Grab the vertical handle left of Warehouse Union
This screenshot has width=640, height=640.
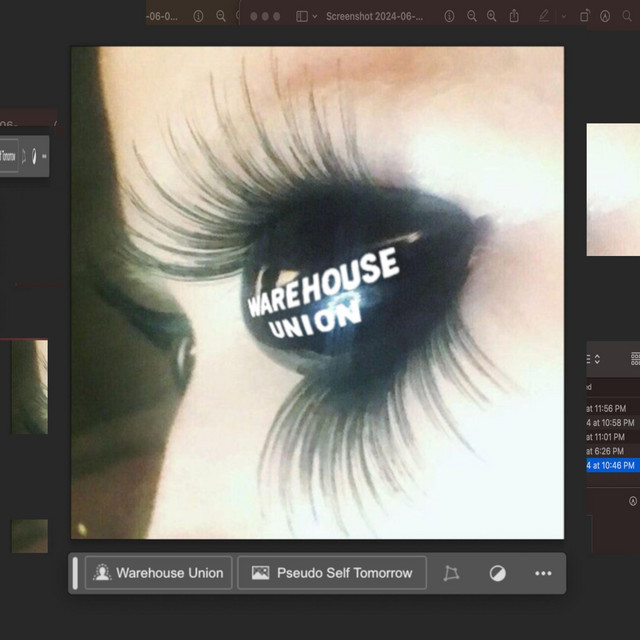click(x=75, y=573)
